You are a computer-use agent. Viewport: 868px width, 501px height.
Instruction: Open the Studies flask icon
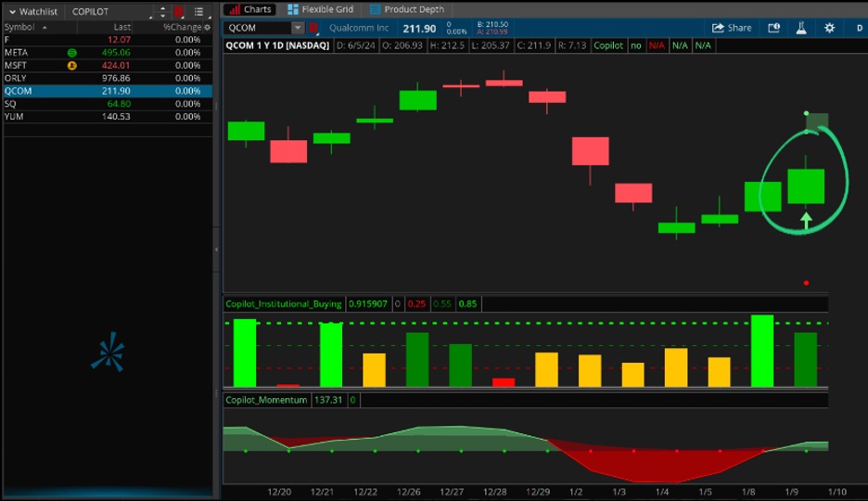[x=800, y=28]
